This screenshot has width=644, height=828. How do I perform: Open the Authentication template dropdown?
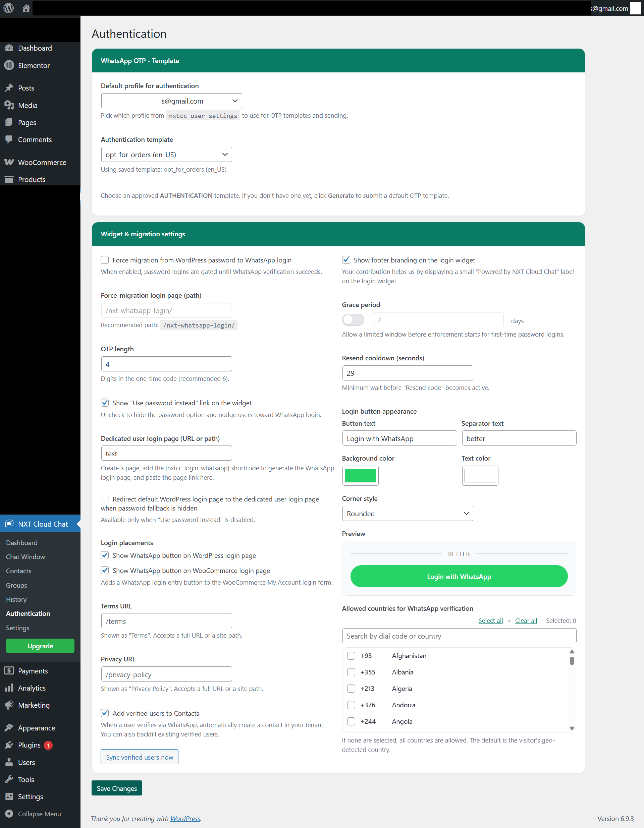[166, 154]
